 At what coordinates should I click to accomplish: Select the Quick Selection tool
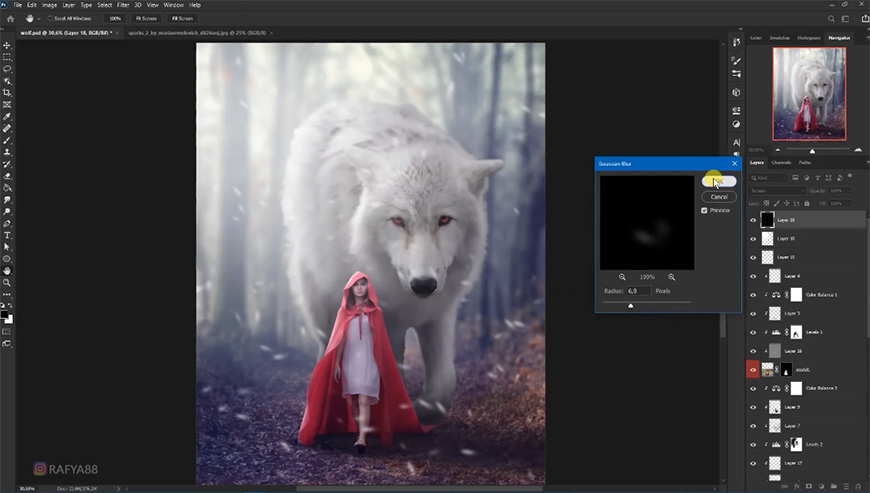(x=7, y=81)
